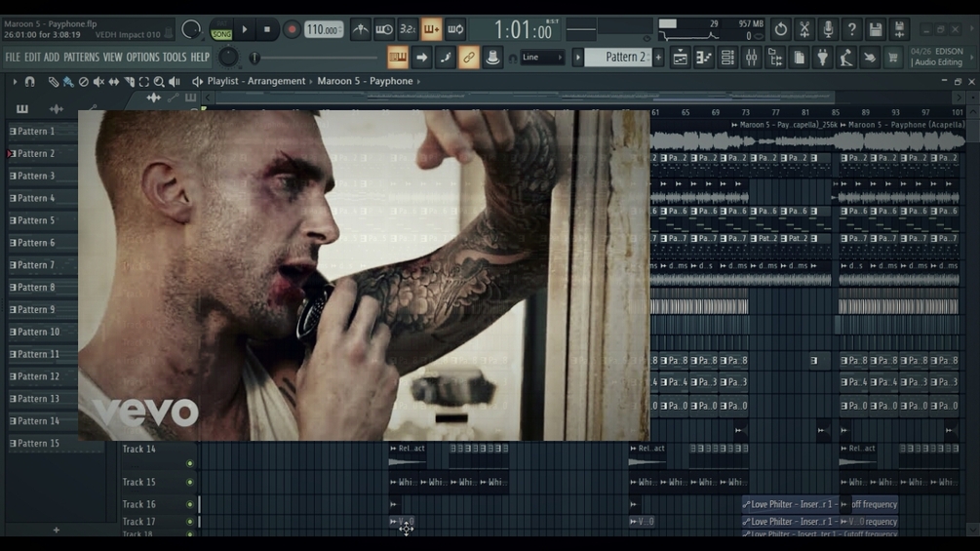Switch PAT/SONG playback mode

coord(221,29)
